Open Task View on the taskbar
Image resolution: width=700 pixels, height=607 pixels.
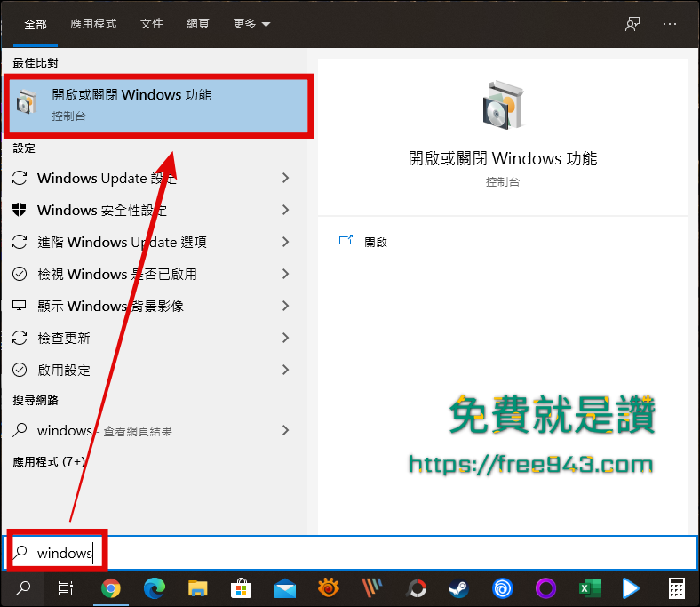66,588
